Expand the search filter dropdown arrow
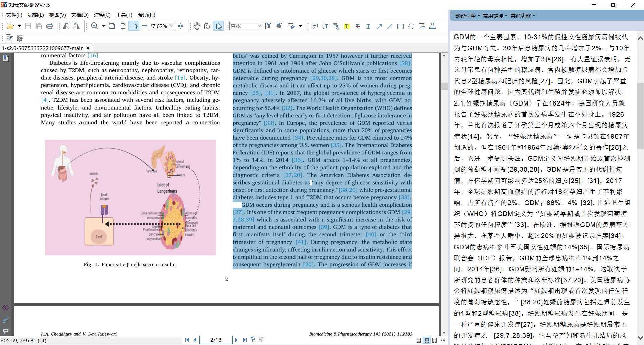 tap(300, 26)
